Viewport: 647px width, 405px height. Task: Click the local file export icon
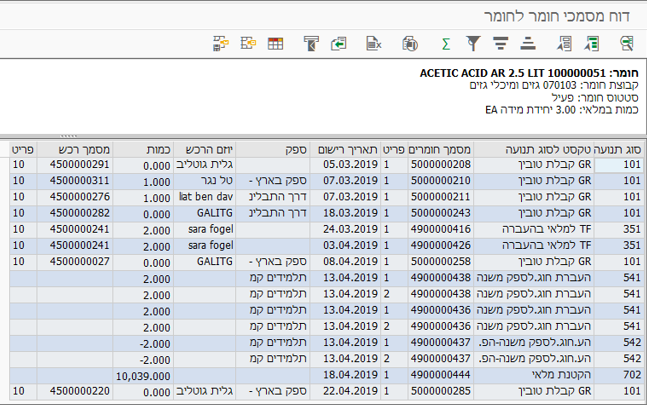pyautogui.click(x=338, y=43)
